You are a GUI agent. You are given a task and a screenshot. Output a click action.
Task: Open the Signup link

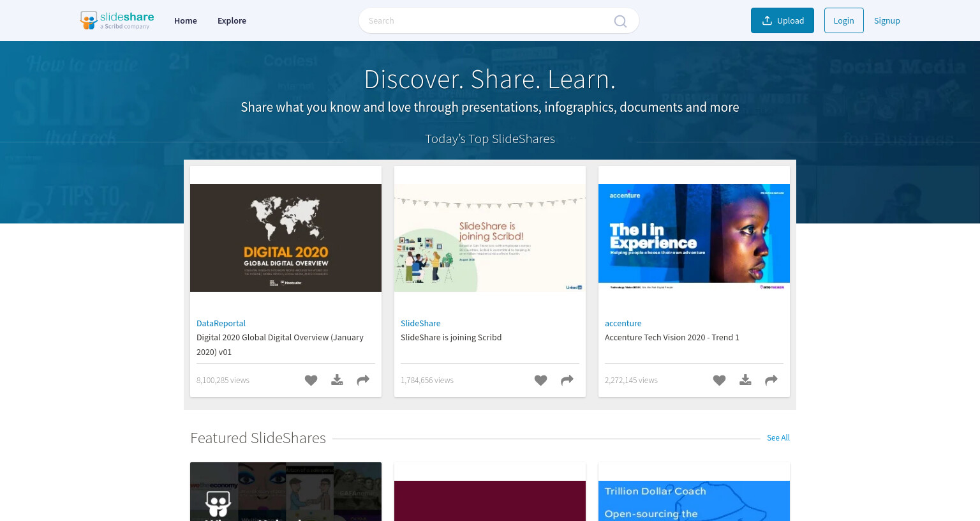pyautogui.click(x=887, y=20)
